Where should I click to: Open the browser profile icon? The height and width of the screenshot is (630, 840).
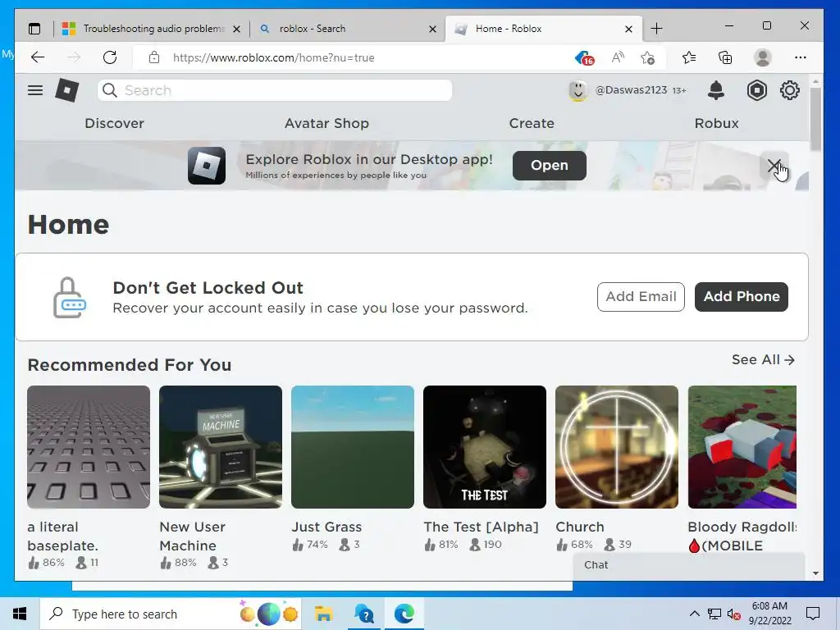pos(762,57)
